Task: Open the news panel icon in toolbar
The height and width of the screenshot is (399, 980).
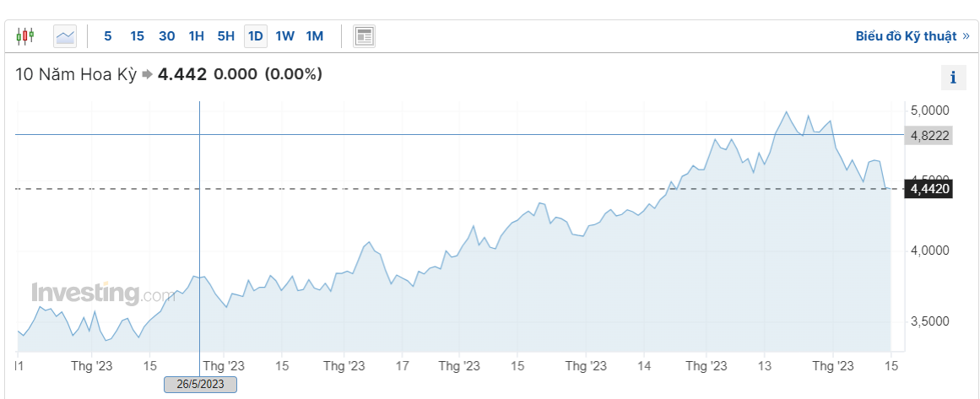Action: (365, 36)
